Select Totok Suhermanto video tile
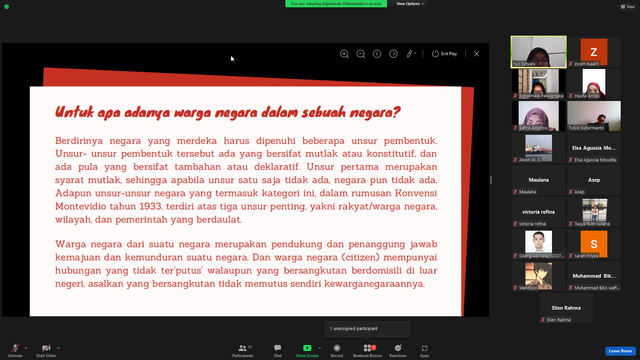 point(594,116)
